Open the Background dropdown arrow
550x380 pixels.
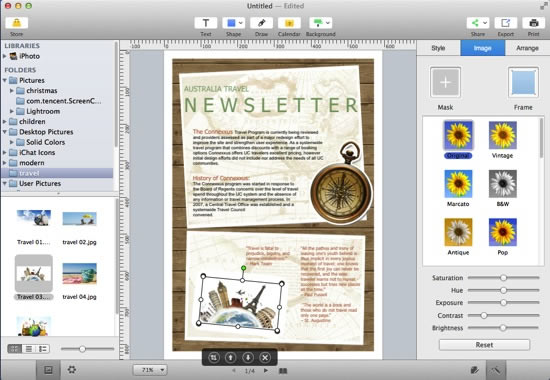328,23
